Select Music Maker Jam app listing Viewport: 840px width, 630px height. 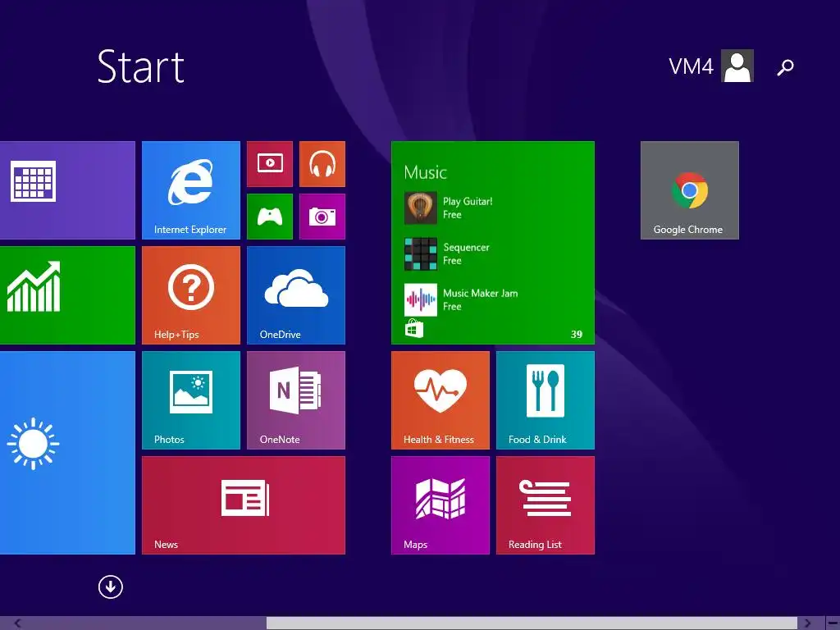(461, 300)
